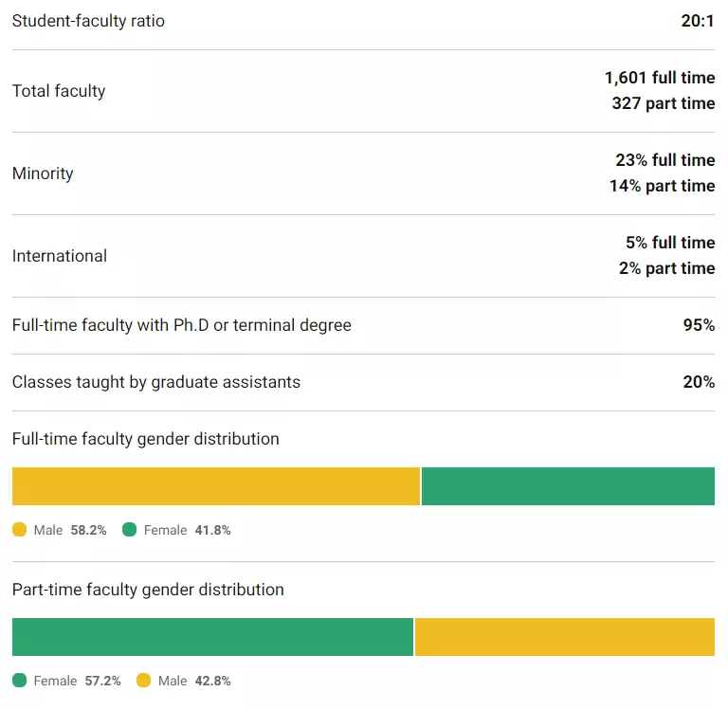Click the International row label
This screenshot has width=728, height=710.
[x=60, y=256]
